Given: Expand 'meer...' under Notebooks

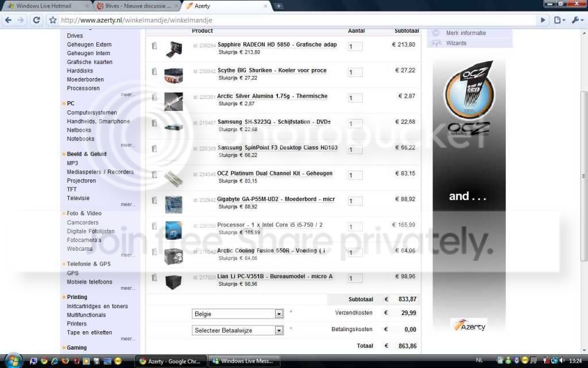Looking at the screenshot, I should point(128,145).
